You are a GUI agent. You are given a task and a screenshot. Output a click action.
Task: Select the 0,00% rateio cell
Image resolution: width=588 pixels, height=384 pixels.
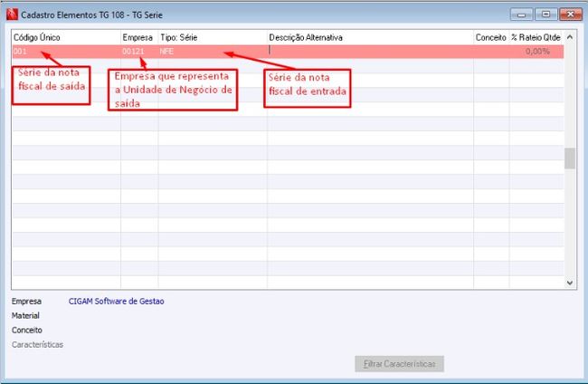click(536, 52)
